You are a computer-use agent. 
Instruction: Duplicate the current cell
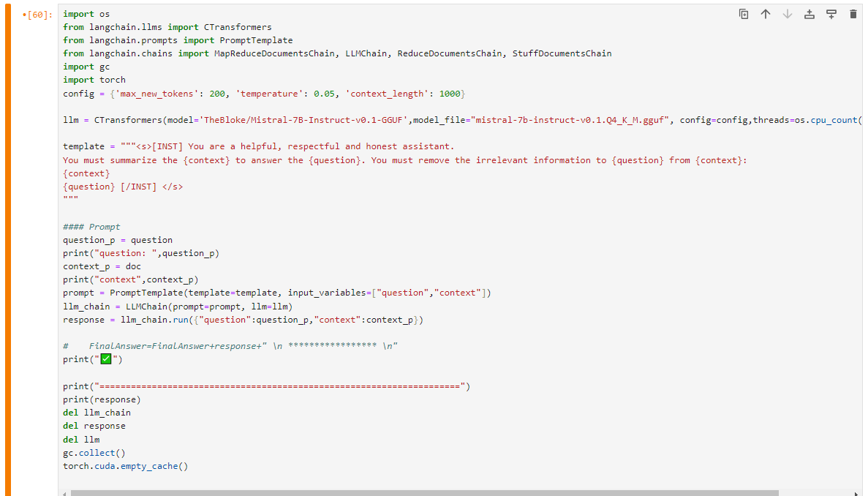(x=744, y=13)
